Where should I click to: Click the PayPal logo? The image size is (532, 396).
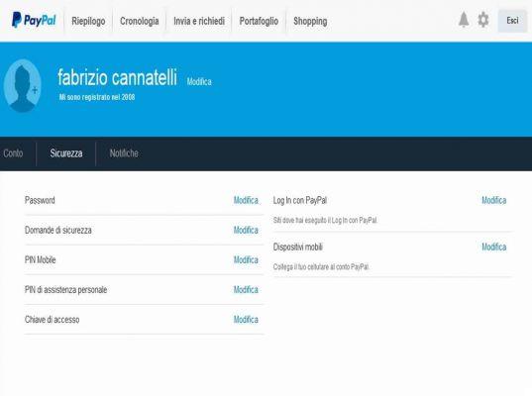coord(34,21)
